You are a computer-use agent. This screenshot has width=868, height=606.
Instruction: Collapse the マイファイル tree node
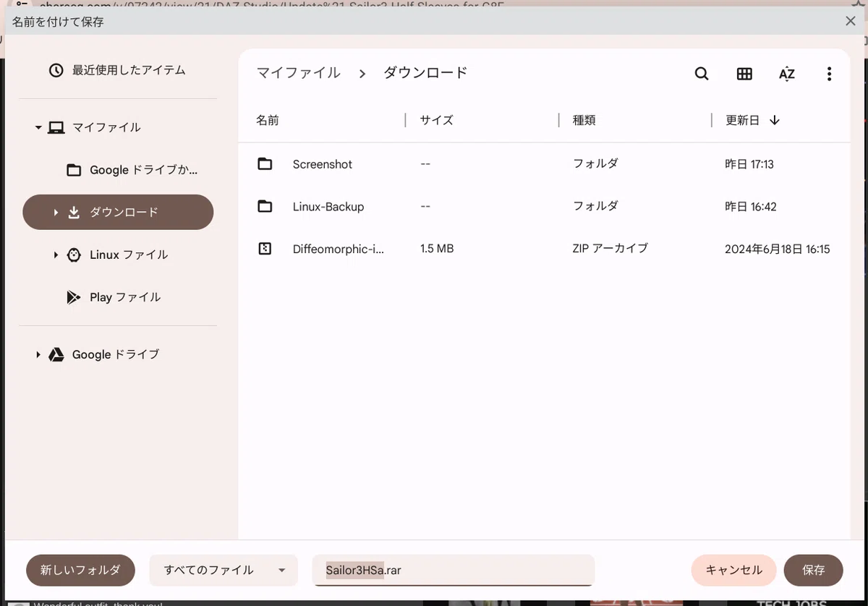coord(38,127)
